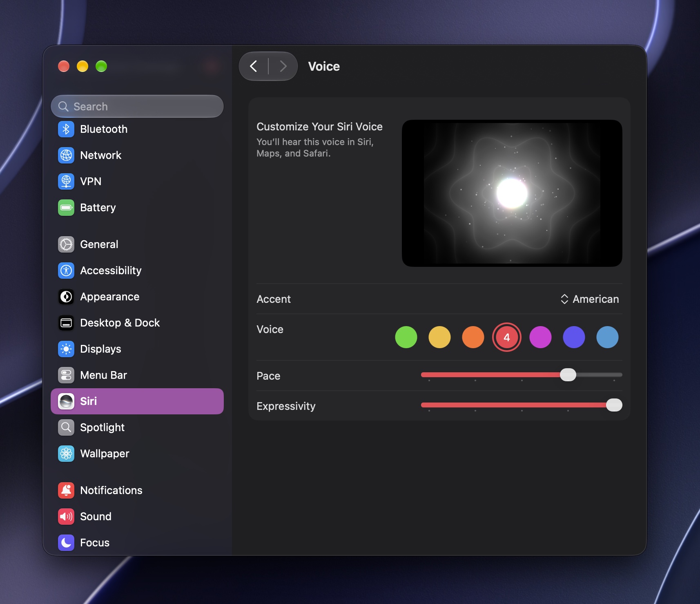The width and height of the screenshot is (700, 604).
Task: Click the green Battery icon
Action: coord(66,208)
